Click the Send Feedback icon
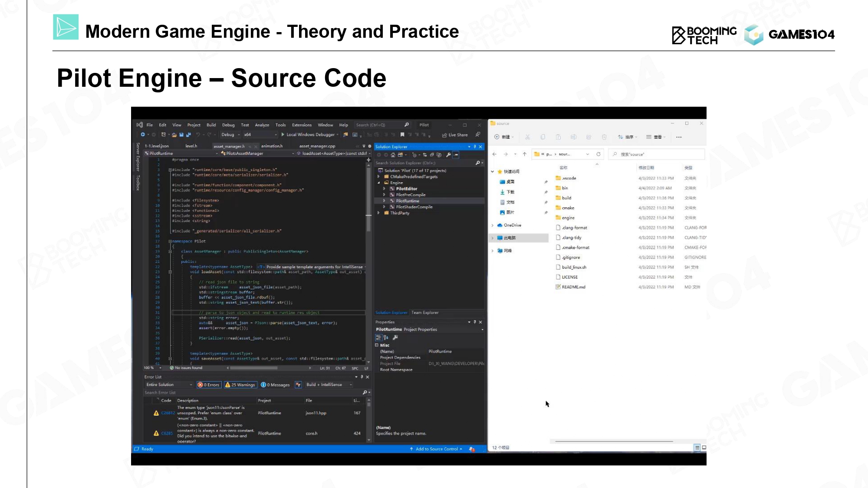Screen dimensions: 868x488 (478, 135)
